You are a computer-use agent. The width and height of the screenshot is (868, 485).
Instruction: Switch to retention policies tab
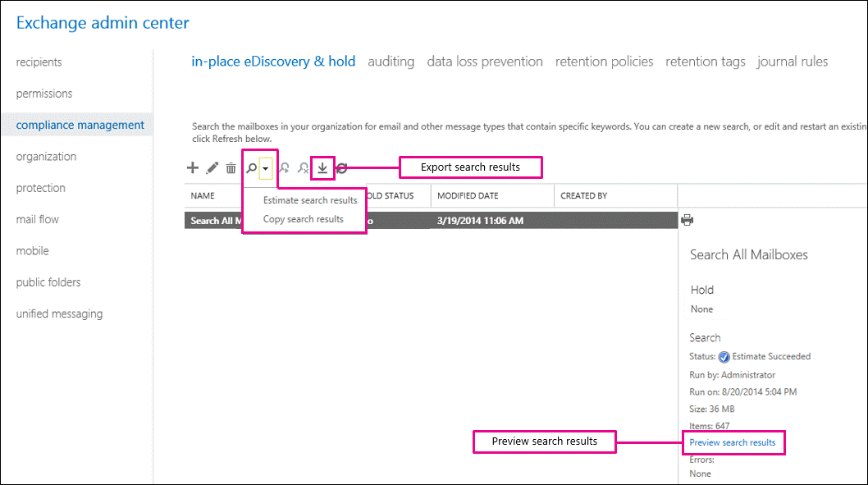click(x=604, y=62)
